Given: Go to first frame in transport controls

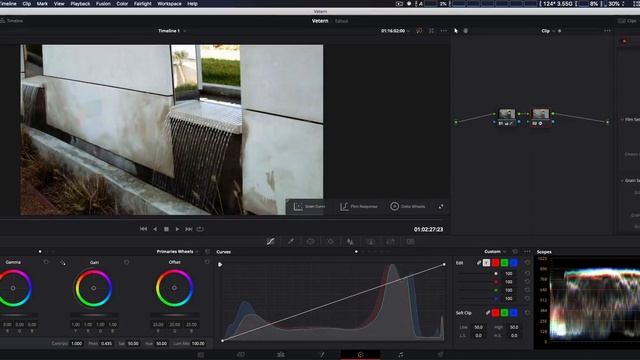Looking at the screenshot, I should coord(143,229).
